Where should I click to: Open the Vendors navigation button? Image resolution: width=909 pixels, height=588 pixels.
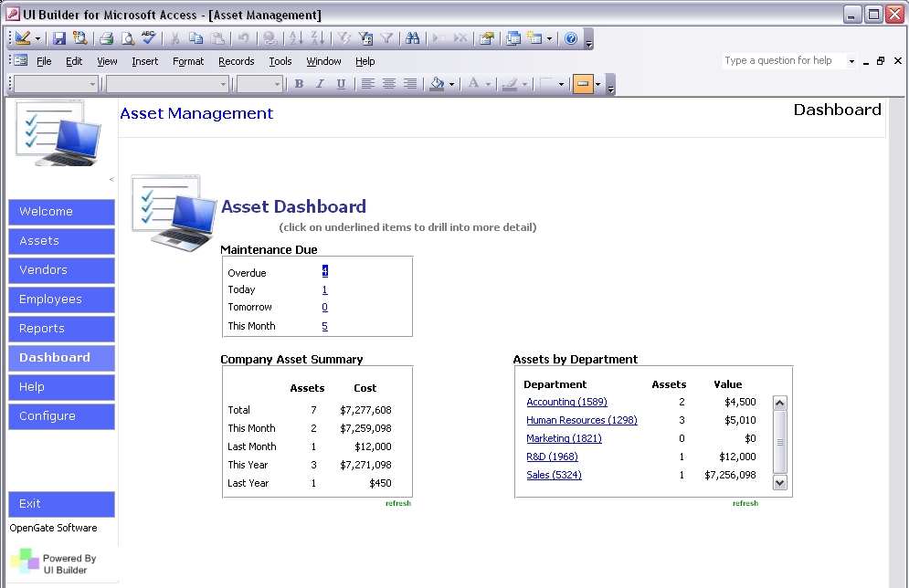(61, 270)
